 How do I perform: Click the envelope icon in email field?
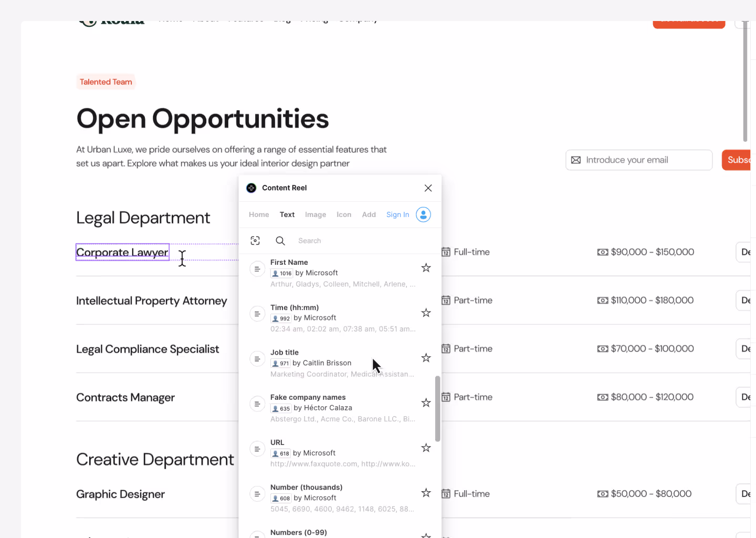tap(576, 160)
